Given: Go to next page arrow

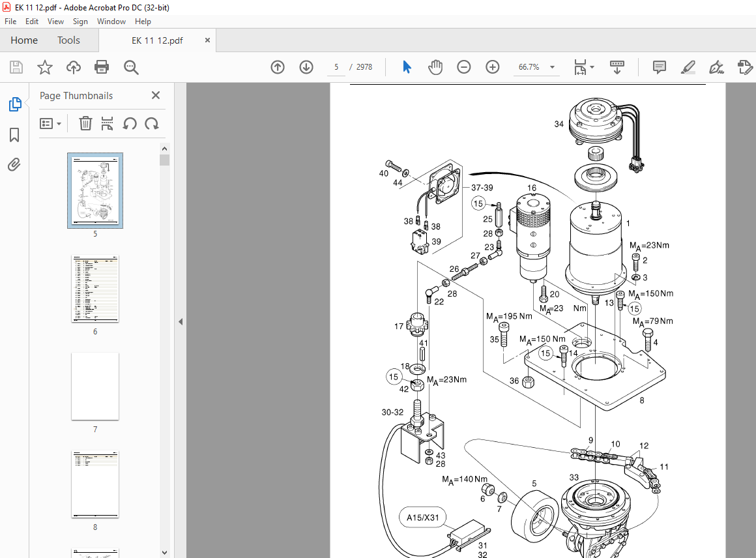Looking at the screenshot, I should (306, 67).
